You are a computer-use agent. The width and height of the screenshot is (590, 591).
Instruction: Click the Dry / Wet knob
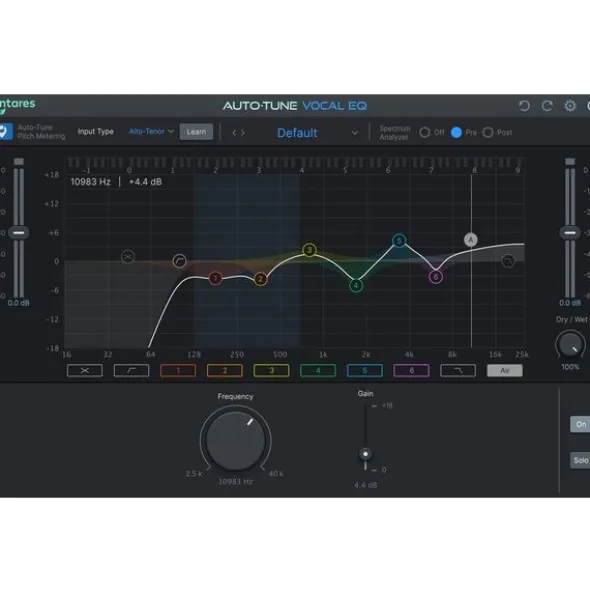pos(570,344)
